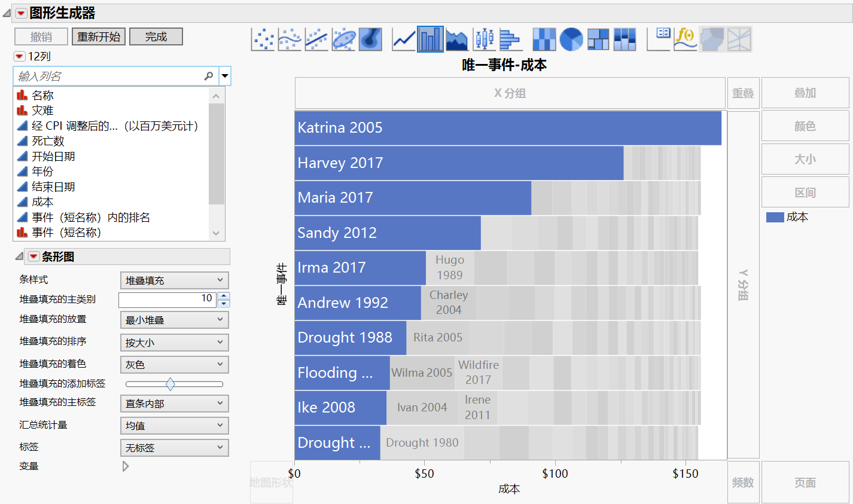Click the 完成 button

click(156, 36)
